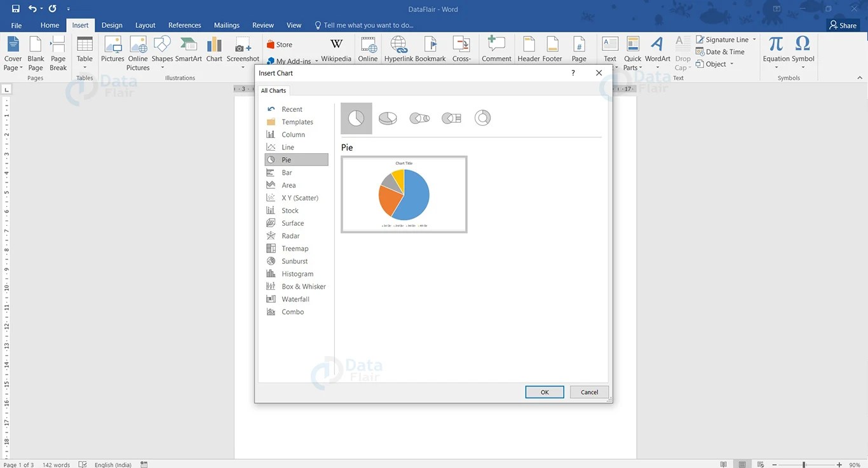868x468 pixels.
Task: Open the Pictures insert button
Action: [x=112, y=50]
